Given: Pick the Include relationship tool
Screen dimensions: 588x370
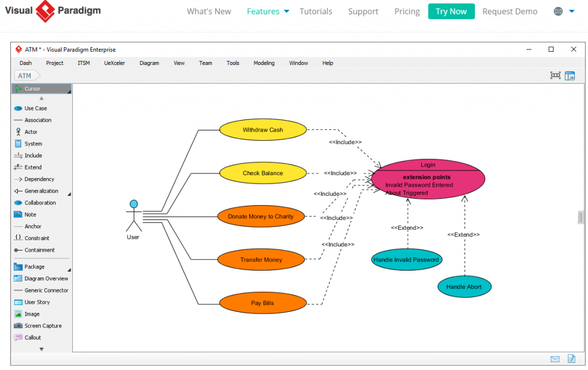Looking at the screenshot, I should click(x=28, y=155).
